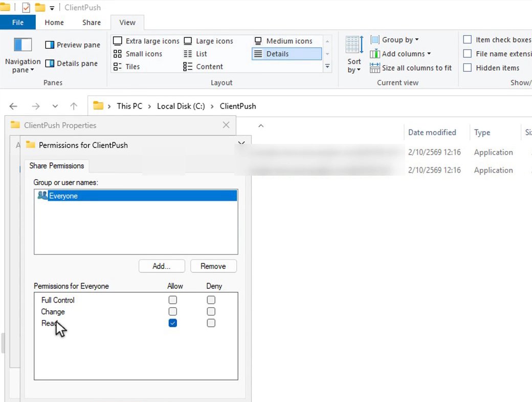Select the Share Permissions tab

point(57,166)
